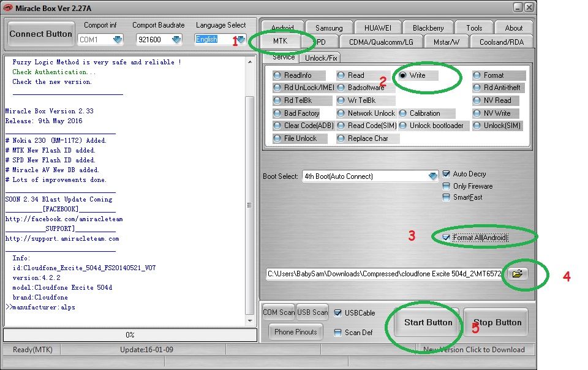Select the Replace Char radio option
588x370 pixels.
pos(341,138)
